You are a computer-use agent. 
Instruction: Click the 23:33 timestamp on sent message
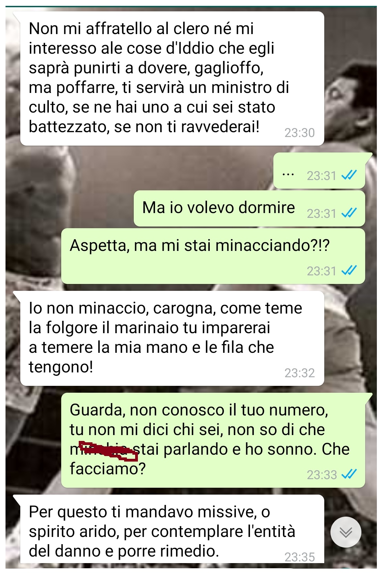[322, 475]
